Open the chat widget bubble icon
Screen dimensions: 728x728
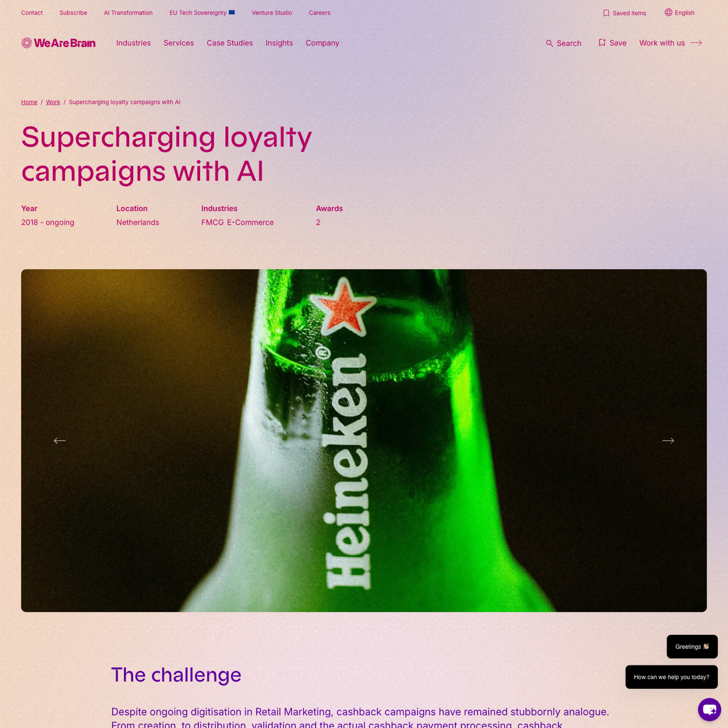tap(709, 709)
